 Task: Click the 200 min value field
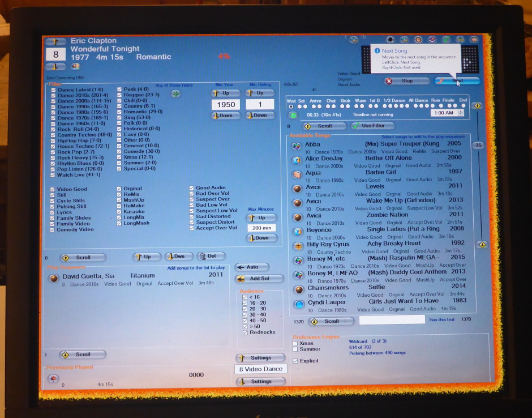coord(261,228)
